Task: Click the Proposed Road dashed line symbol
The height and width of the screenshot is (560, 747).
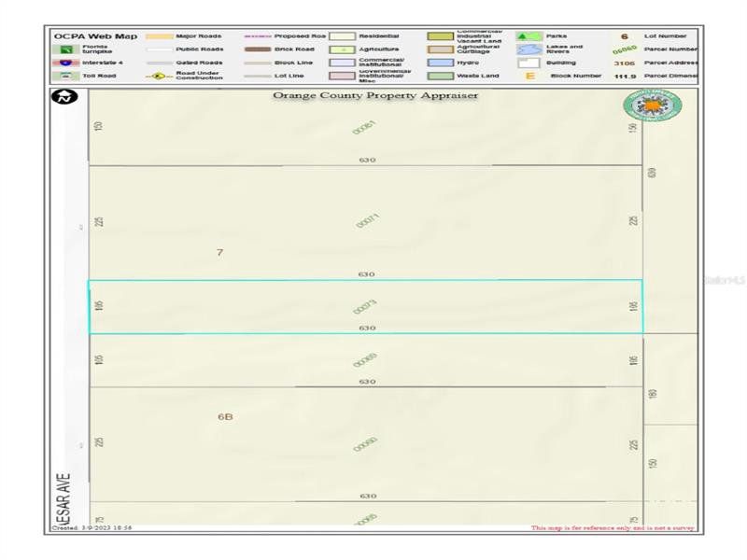Action: [258, 36]
